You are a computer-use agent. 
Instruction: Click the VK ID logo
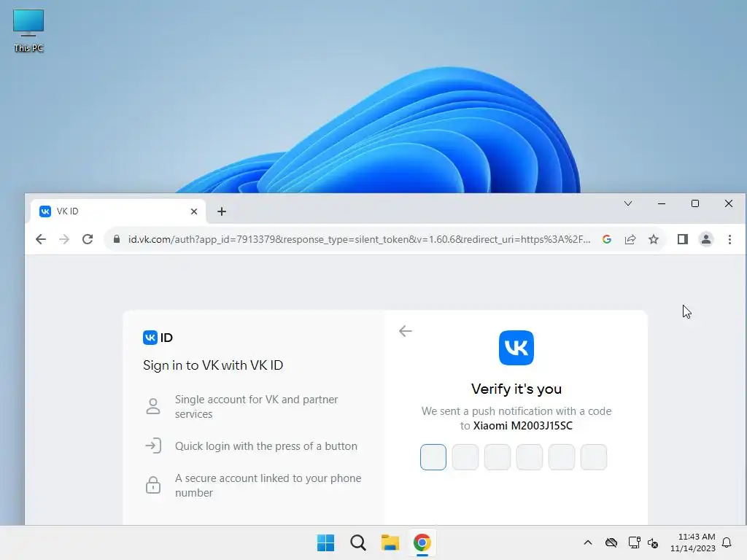[x=158, y=338]
